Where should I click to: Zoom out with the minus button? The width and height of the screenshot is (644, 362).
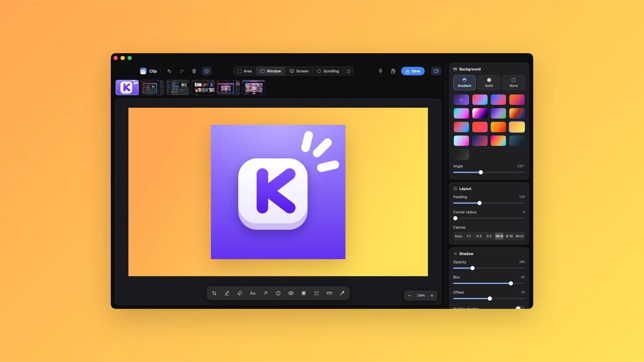409,296
